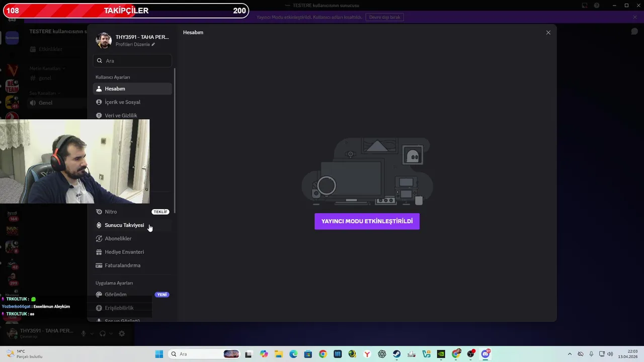The image size is (644, 362).
Task: Open the Windows Start menu
Action: [159, 354]
